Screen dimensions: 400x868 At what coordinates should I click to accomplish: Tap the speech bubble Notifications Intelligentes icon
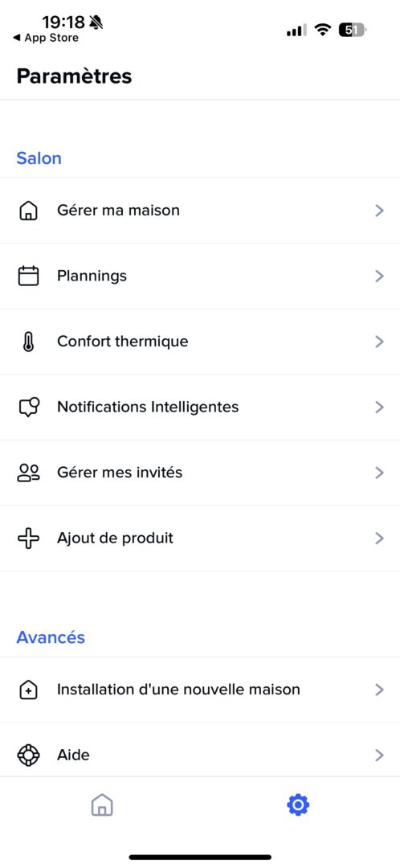[29, 407]
